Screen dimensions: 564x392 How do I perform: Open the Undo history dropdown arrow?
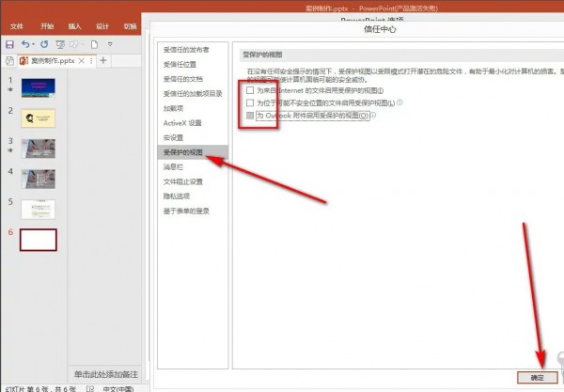click(33, 44)
